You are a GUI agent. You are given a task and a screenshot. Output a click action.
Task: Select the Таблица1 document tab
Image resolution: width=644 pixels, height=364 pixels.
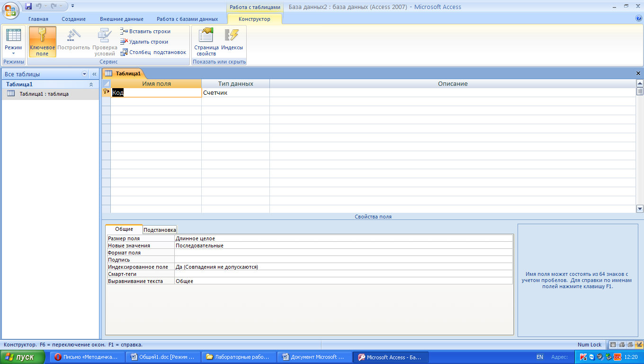click(x=124, y=73)
